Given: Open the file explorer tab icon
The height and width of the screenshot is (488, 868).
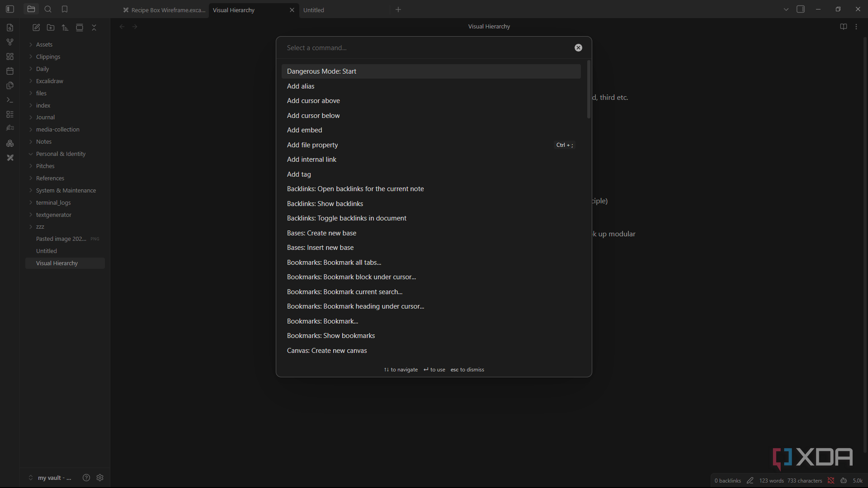Looking at the screenshot, I should tap(31, 9).
